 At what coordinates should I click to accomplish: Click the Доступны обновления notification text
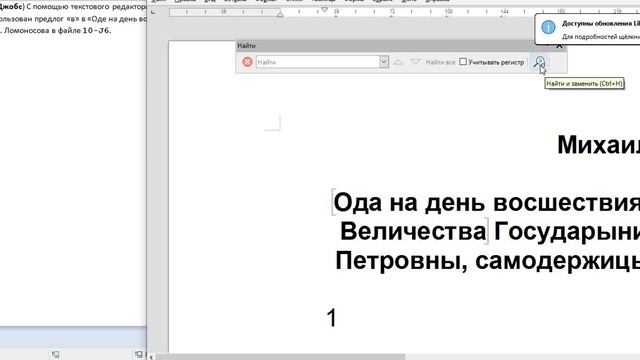tap(601, 24)
